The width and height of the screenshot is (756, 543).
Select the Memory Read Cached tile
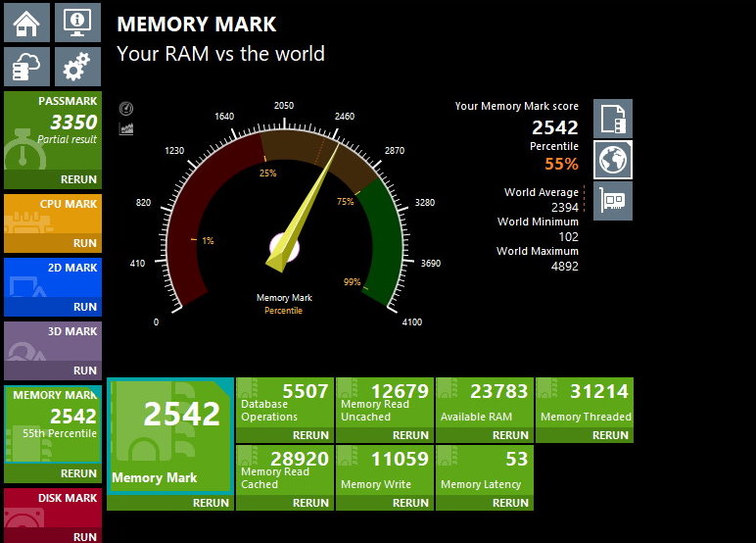(x=285, y=470)
